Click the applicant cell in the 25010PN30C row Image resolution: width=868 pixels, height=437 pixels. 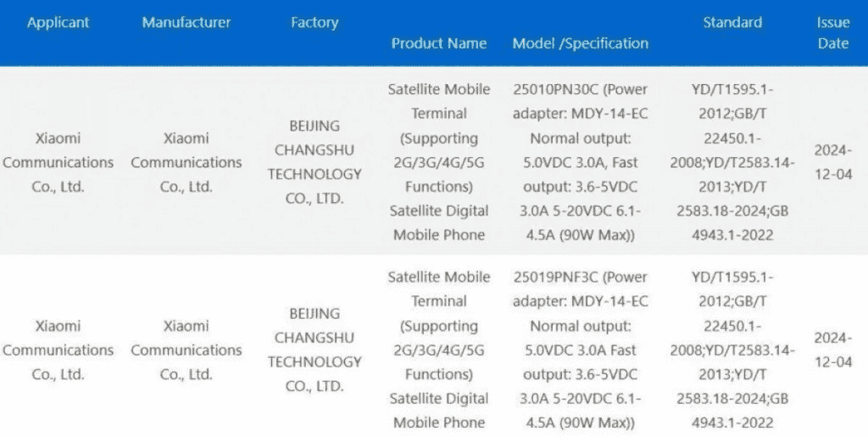point(58,162)
